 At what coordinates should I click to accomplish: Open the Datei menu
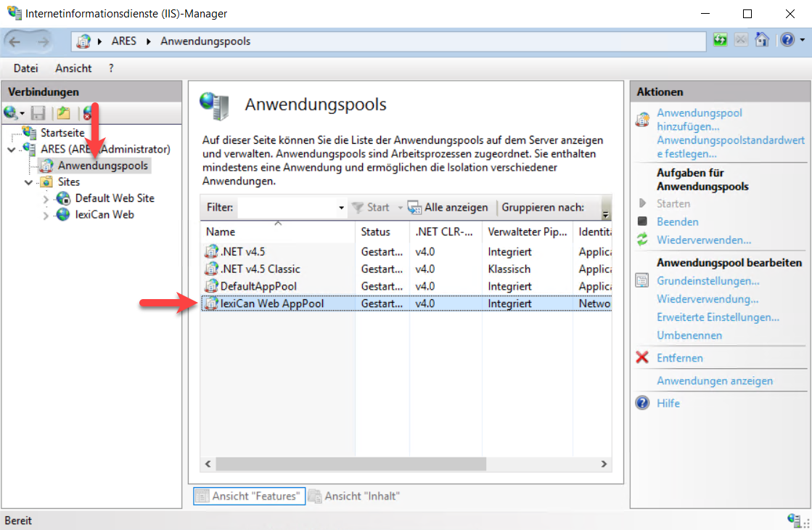[x=25, y=68]
